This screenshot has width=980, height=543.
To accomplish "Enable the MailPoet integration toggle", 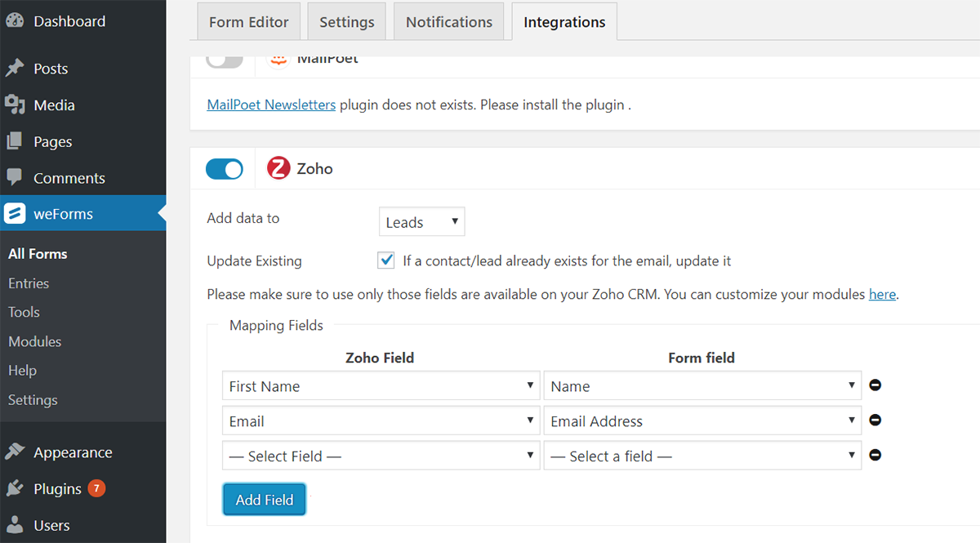I will click(x=225, y=60).
